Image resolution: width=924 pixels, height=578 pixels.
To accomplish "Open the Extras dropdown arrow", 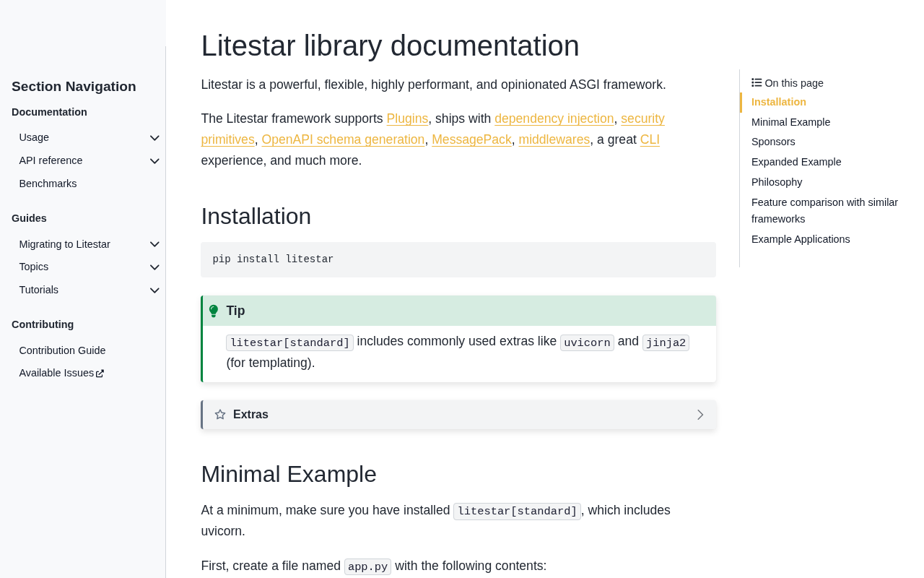I will click(x=699, y=415).
